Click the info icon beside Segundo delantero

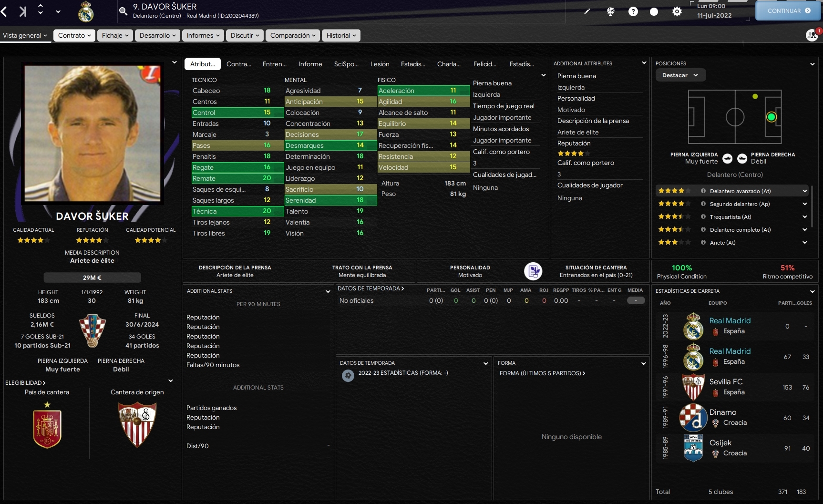click(703, 204)
